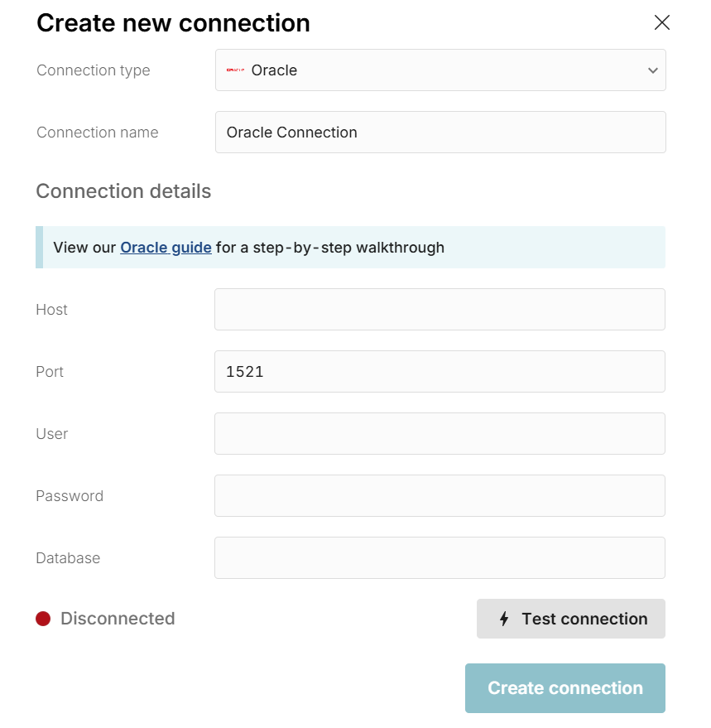This screenshot has width=711, height=728.
Task: Click the Database input field
Action: (440, 557)
